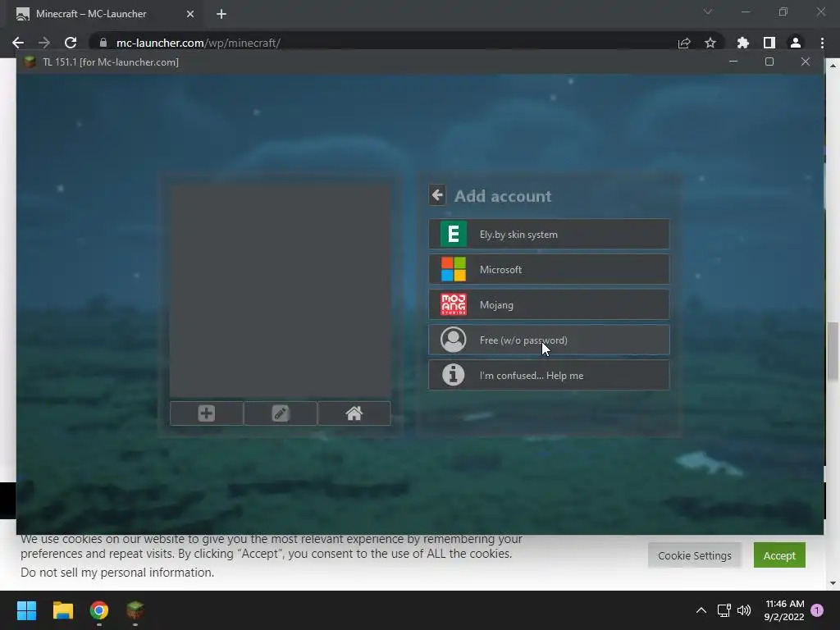Open volume control in system tray
This screenshot has height=630, width=840.
[744, 610]
